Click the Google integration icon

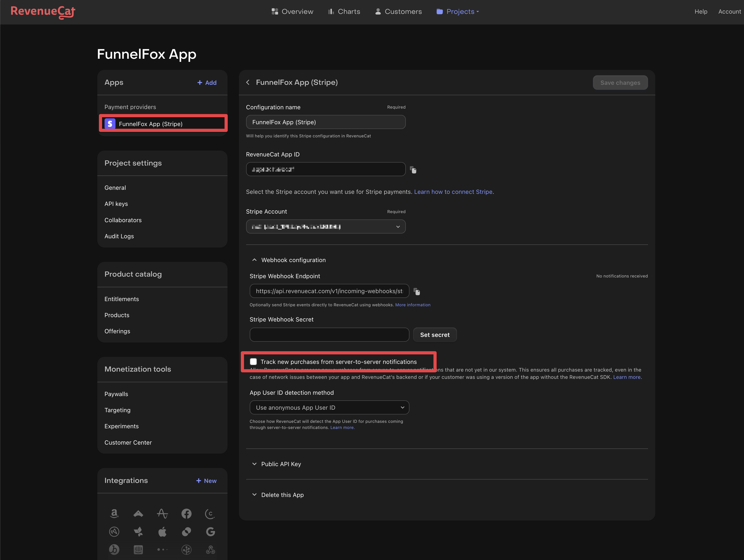pyautogui.click(x=210, y=531)
